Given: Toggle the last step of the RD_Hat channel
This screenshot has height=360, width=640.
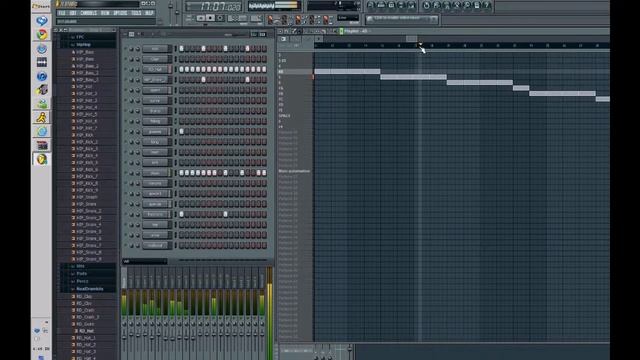Looking at the screenshot, I should tap(264, 69).
